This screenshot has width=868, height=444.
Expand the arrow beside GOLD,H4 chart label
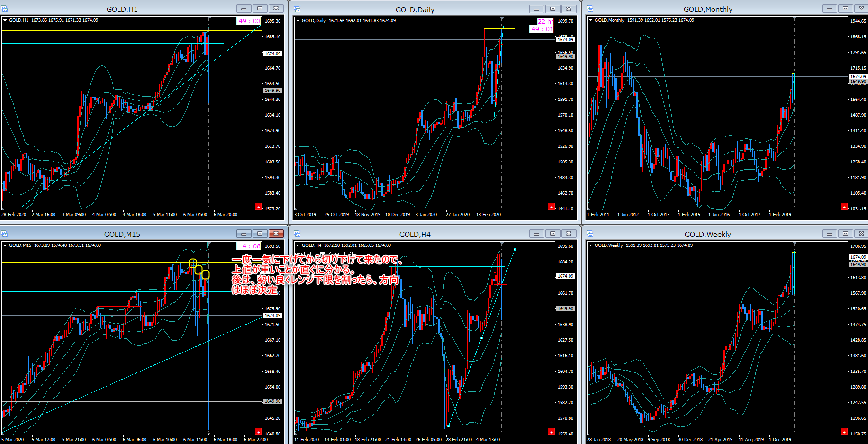coord(298,245)
